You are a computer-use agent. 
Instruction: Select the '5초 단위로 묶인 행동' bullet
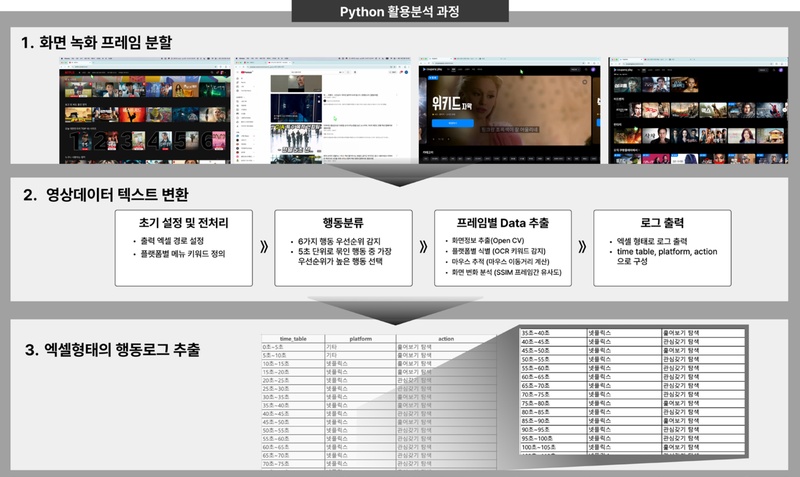tap(345, 257)
